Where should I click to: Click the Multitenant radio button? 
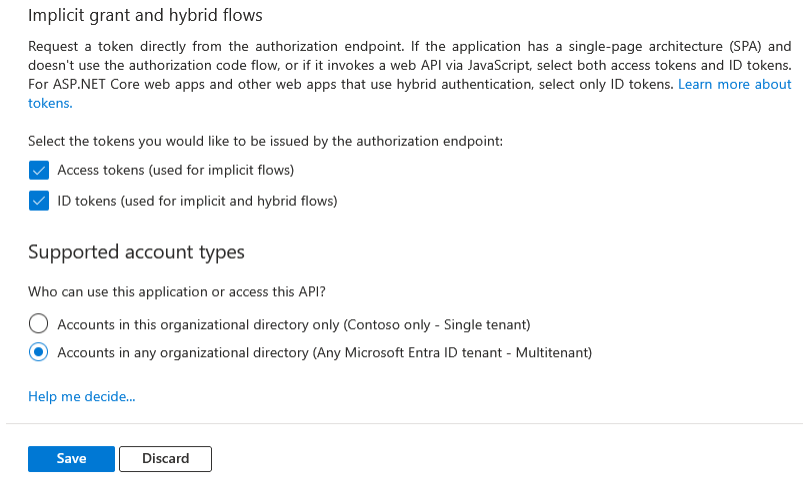(39, 352)
